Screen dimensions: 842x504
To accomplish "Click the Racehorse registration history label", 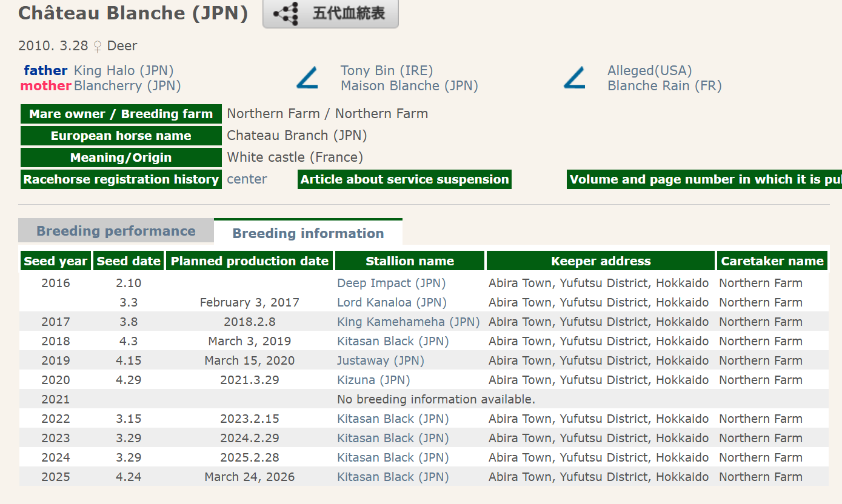I will (x=121, y=179).
